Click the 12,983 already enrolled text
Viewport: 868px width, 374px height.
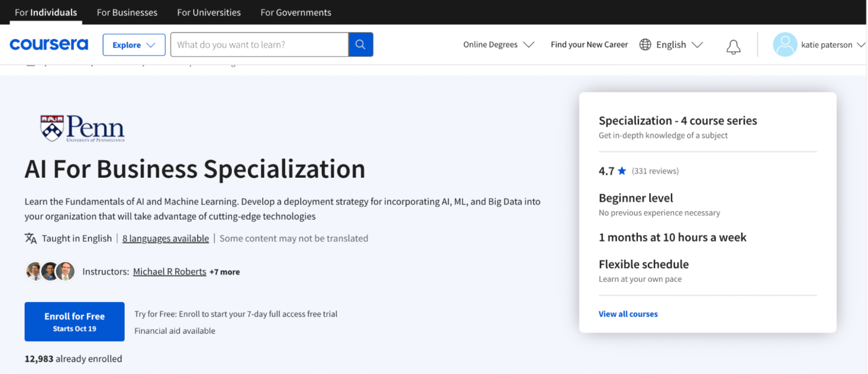coord(73,359)
